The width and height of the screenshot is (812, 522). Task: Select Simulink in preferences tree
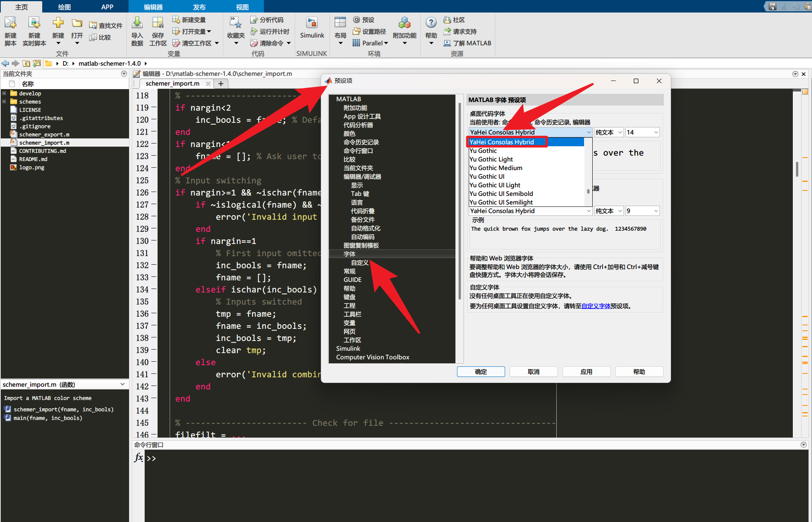pyautogui.click(x=348, y=348)
